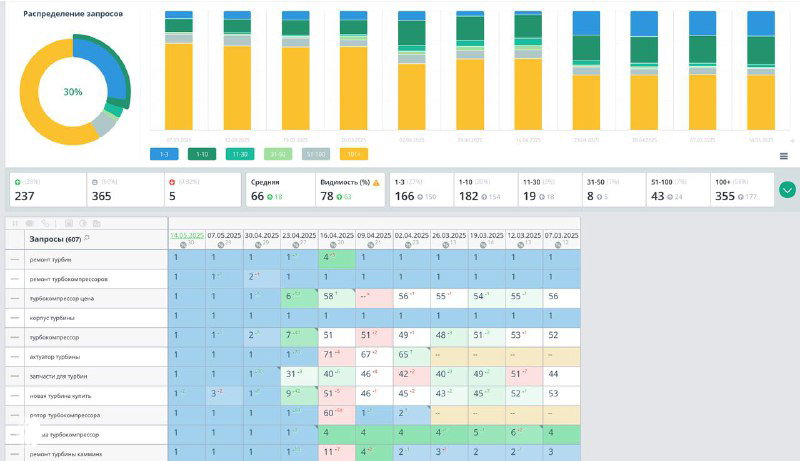
Task: Toggle the 100+ legend series
Action: click(x=354, y=154)
